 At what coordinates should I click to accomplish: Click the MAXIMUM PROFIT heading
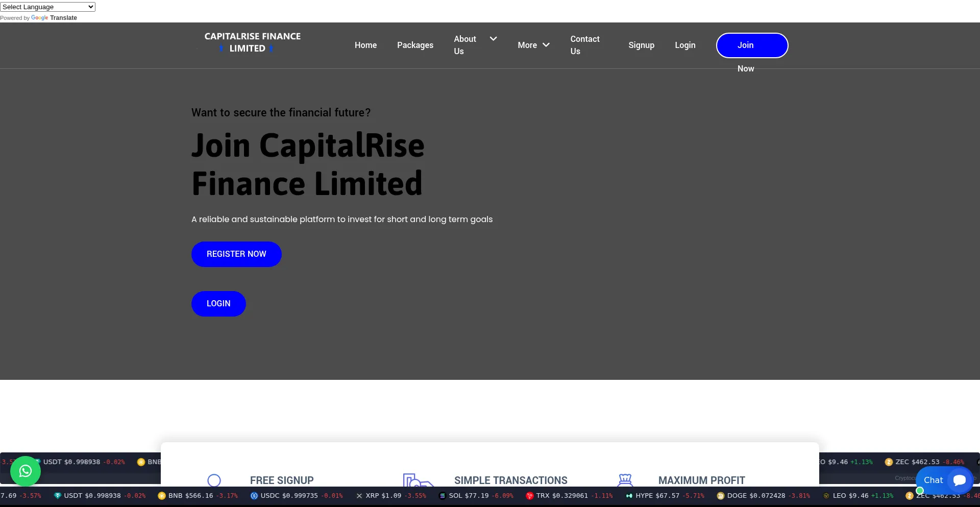[701, 480]
